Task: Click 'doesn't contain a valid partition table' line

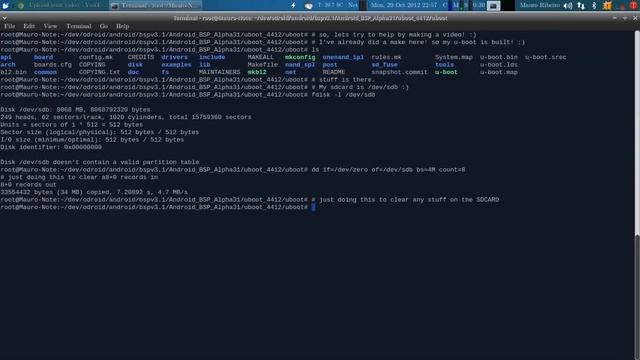Action: point(100,162)
